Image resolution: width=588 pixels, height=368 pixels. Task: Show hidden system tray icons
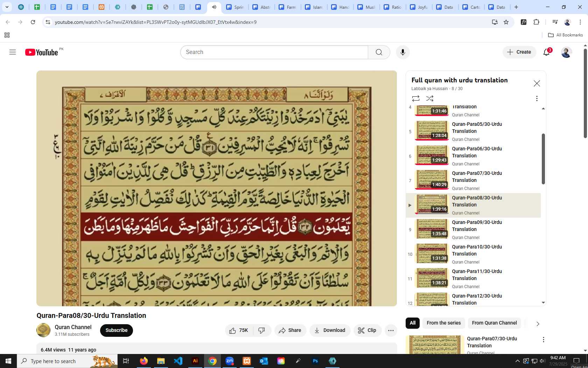(x=517, y=361)
